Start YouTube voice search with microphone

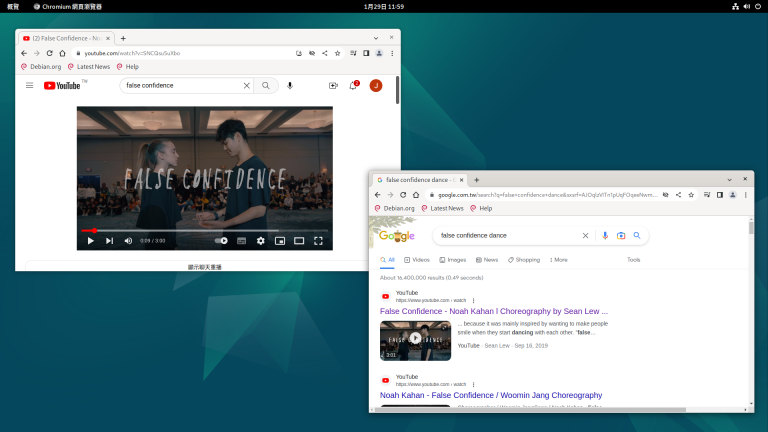[290, 86]
